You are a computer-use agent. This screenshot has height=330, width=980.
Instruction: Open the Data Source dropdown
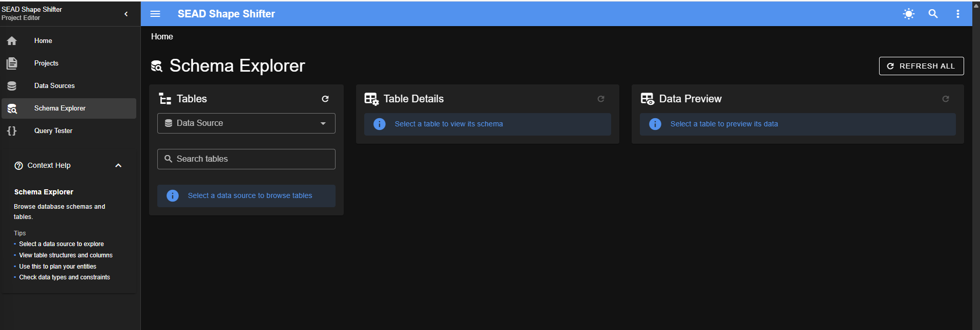pyautogui.click(x=246, y=123)
